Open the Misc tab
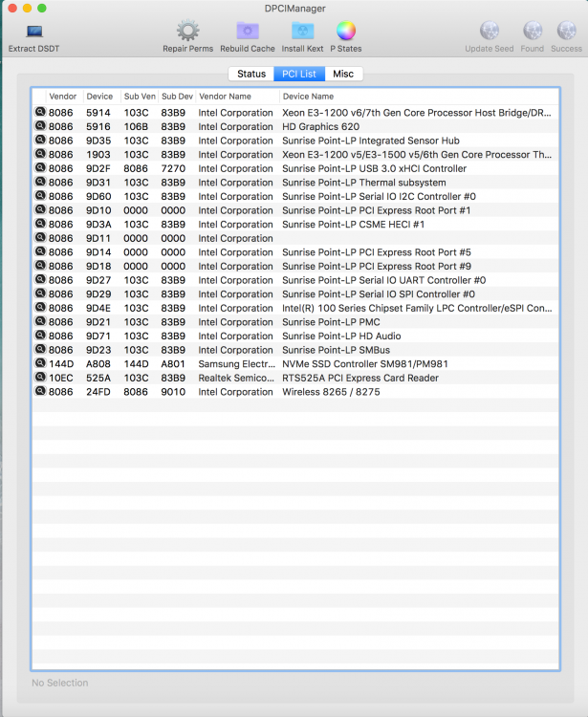This screenshot has width=588, height=717. (343, 74)
